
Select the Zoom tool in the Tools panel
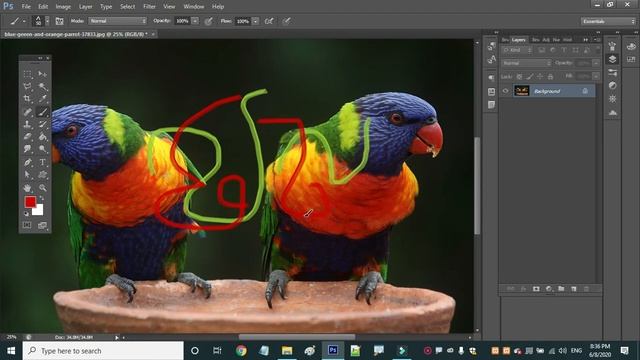coord(42,188)
